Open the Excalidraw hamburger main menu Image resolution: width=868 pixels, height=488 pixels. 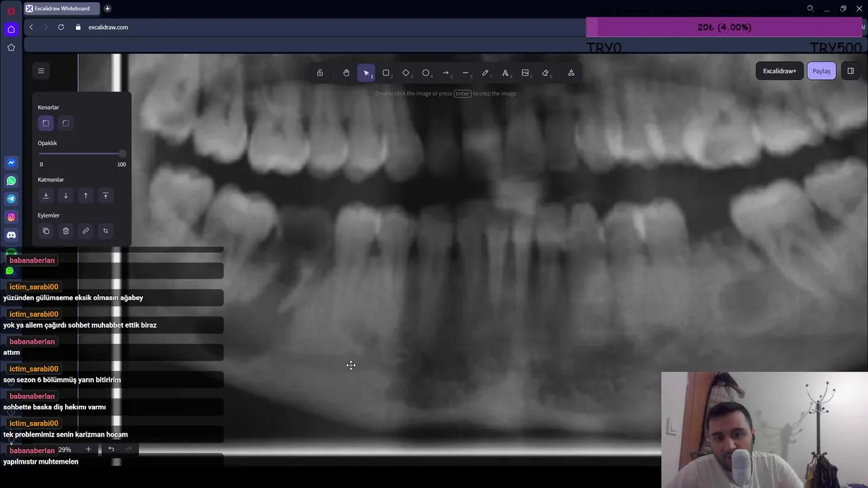[41, 70]
